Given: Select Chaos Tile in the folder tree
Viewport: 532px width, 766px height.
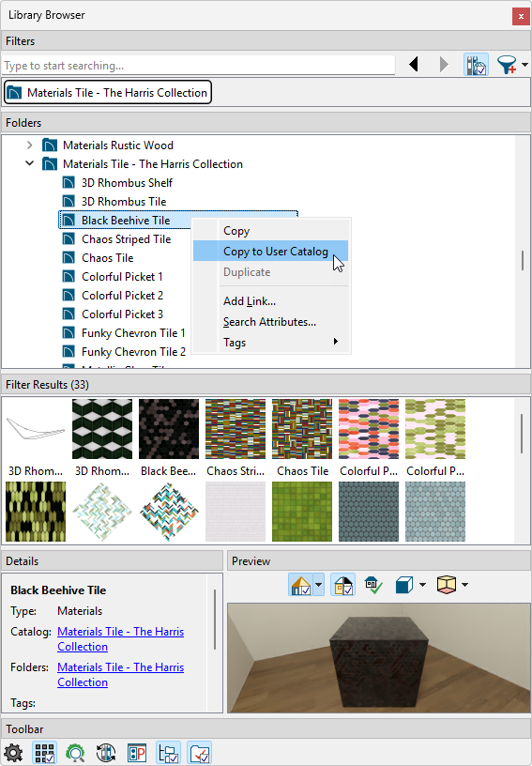Looking at the screenshot, I should (x=107, y=258).
